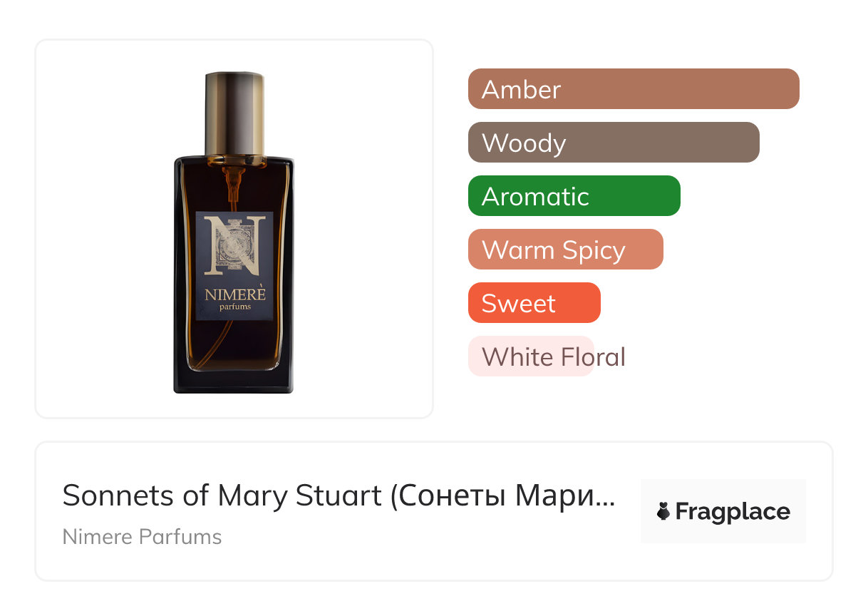Select the Warm Spicy accord bar

565,250
